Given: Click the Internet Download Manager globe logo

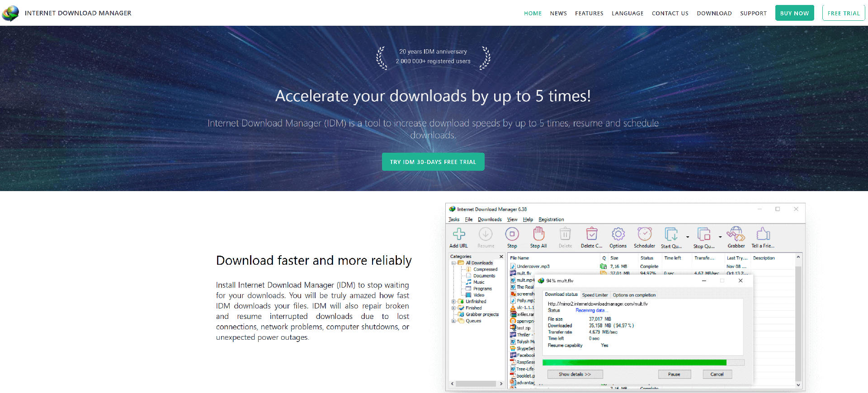Looking at the screenshot, I should coord(11,13).
